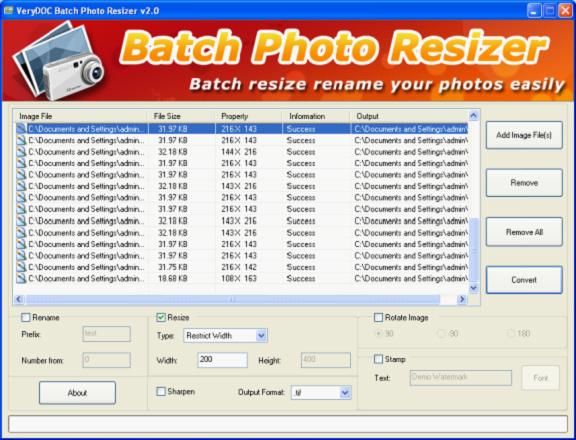Open the title bar application icon menu
This screenshot has width=576, height=440.
pos(8,10)
